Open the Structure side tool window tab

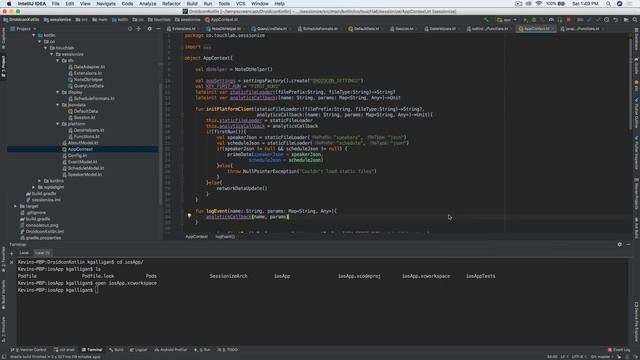3,330
